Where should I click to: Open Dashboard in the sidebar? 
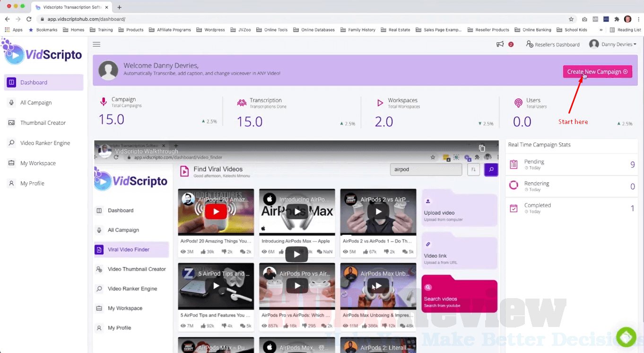click(44, 82)
